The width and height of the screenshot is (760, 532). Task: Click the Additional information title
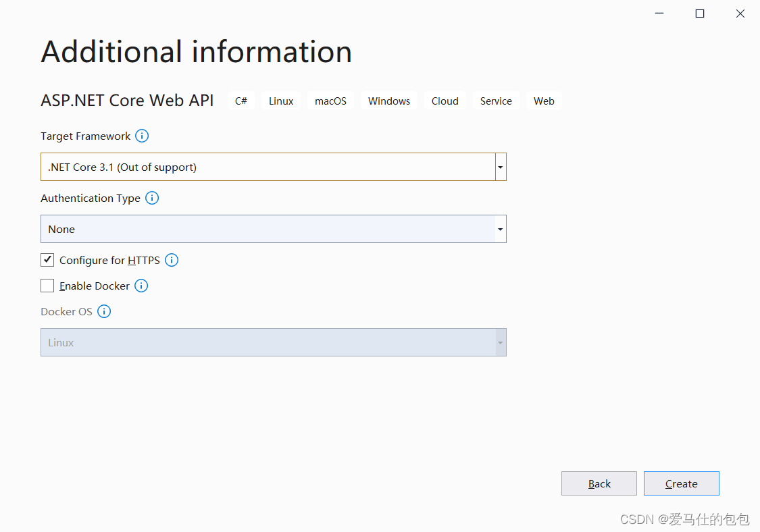[x=197, y=51]
